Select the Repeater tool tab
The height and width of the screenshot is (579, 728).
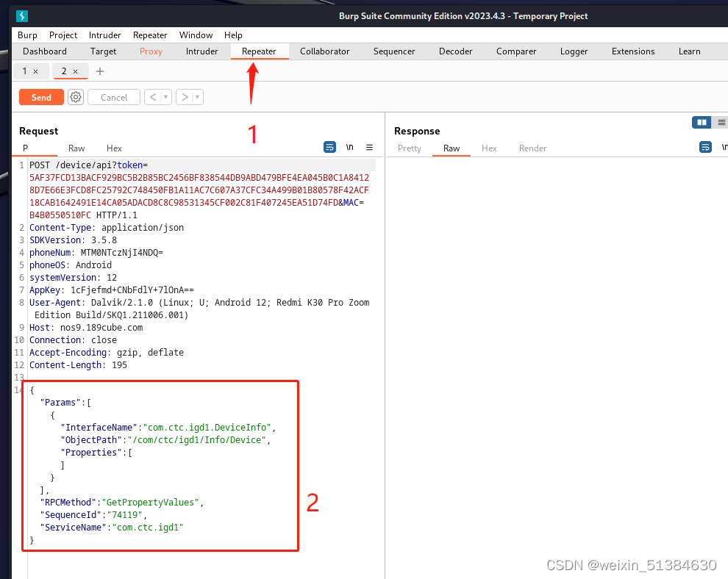[x=259, y=51]
